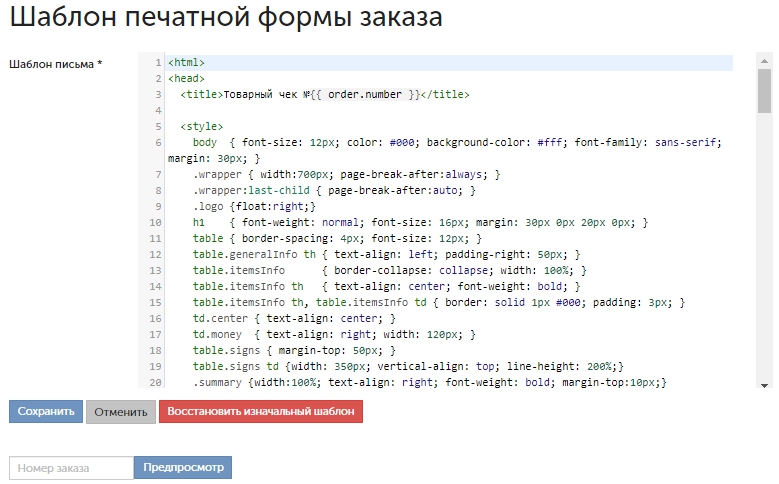This screenshot has width=779, height=484.
Task: Click scrollbar up arrow in code editor
Action: 764,61
